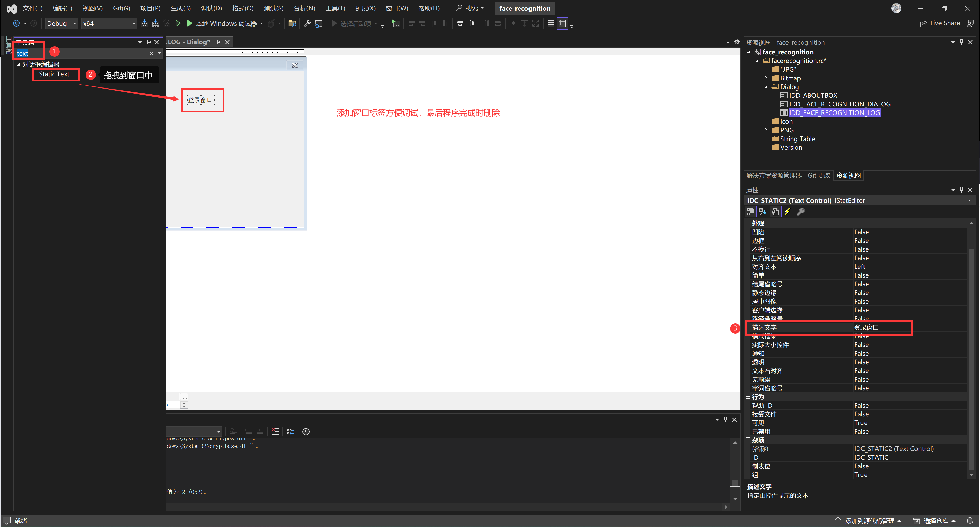Sort properties alphabetically in properties panel

[762, 212]
